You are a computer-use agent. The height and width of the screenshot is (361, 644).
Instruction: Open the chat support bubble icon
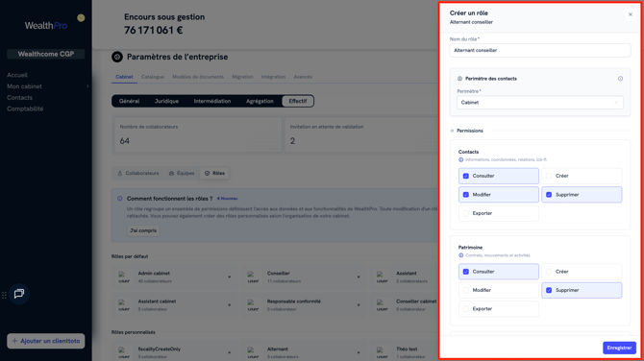(x=19, y=294)
